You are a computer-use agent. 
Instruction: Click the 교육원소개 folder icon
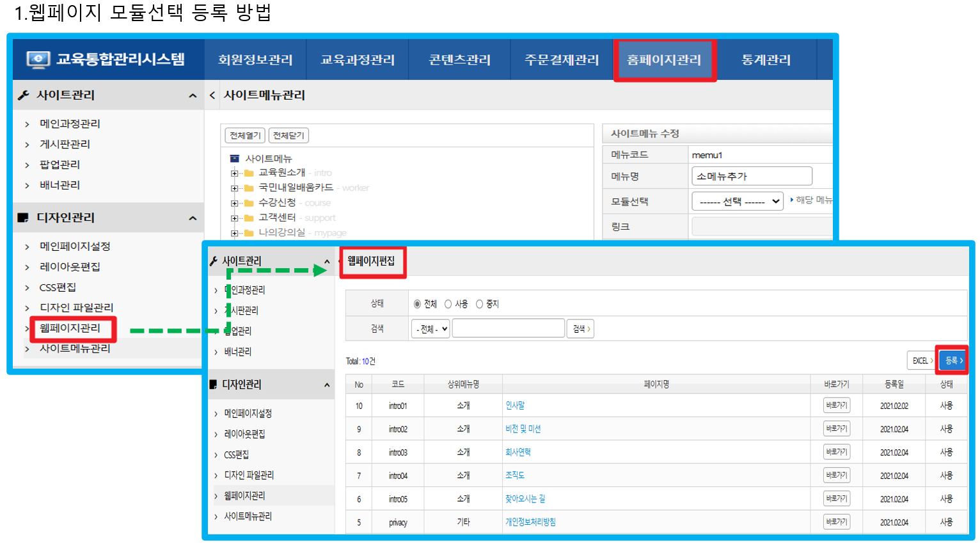[x=249, y=173]
